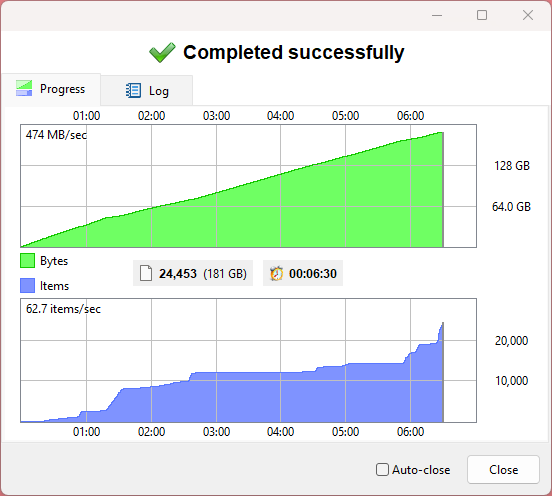Click the Close button
This screenshot has height=496, width=552.
[x=503, y=470]
